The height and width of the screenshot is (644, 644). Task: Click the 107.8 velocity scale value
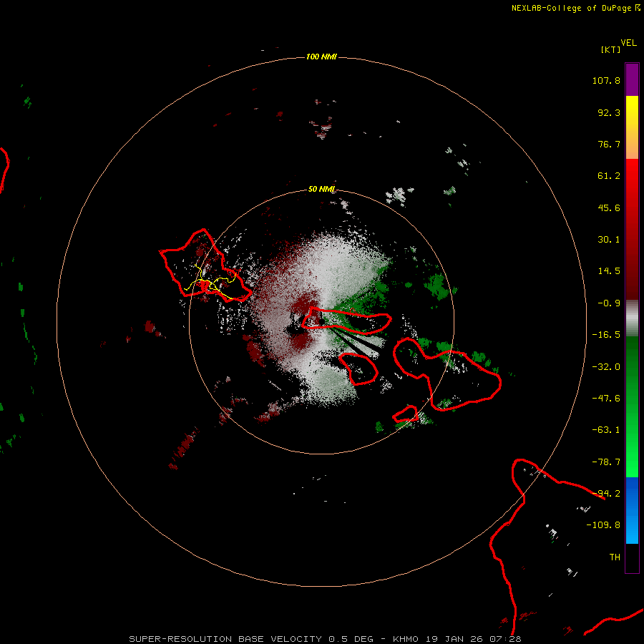(606, 80)
